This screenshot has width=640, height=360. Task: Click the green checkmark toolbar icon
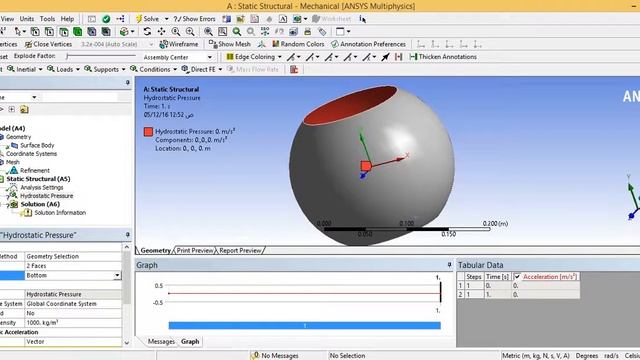tap(106, 19)
